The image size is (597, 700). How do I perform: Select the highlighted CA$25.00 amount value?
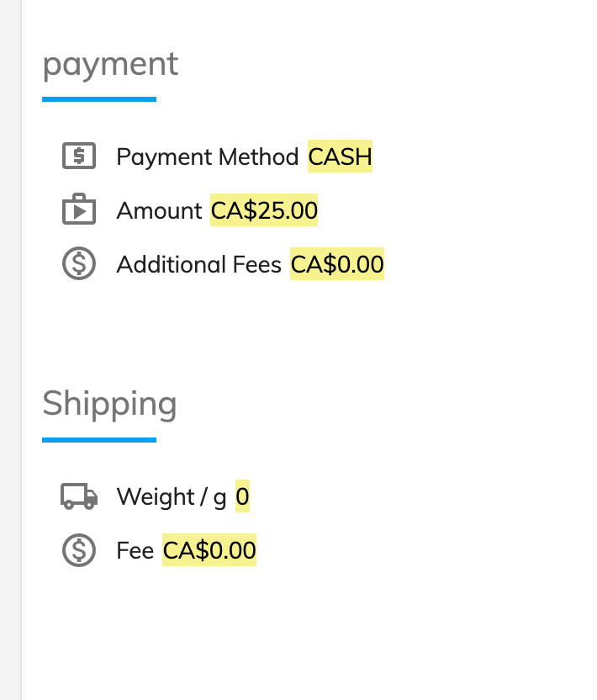click(264, 209)
